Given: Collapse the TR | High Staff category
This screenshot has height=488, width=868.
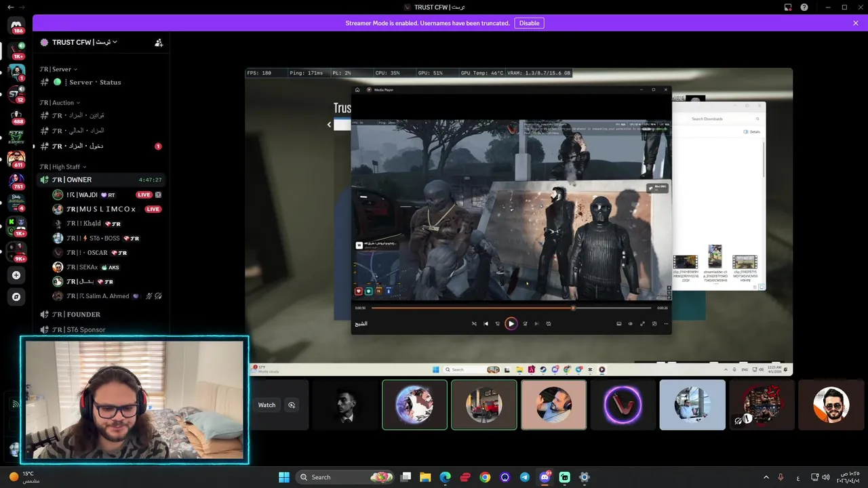Looking at the screenshot, I should [x=63, y=167].
